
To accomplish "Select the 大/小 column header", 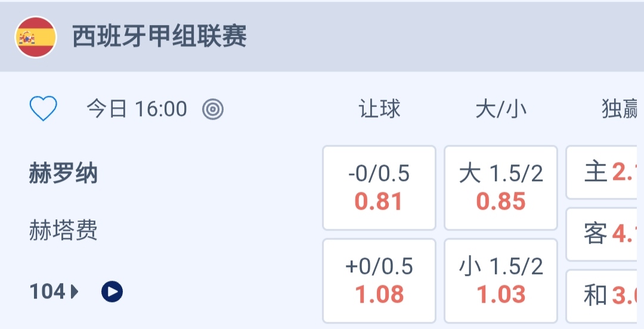I will coord(501,109).
